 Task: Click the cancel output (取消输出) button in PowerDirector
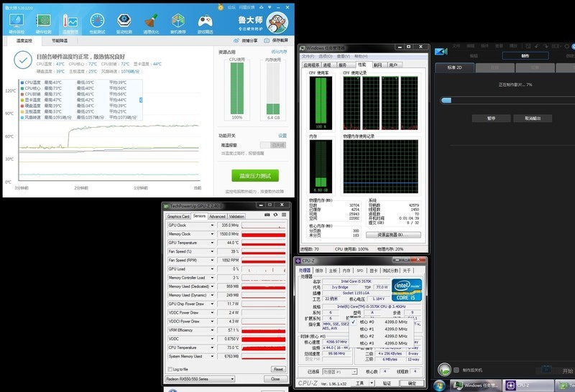point(533,118)
